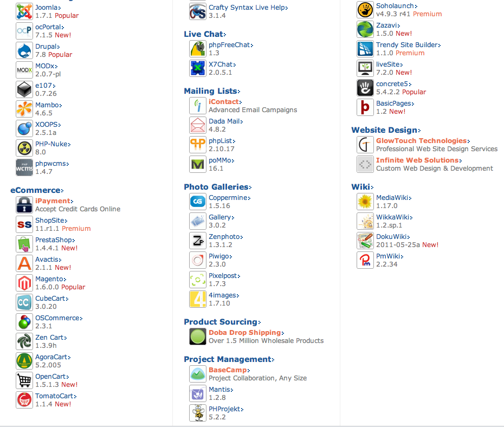Click the MediaWiki sunflower icon
Image resolution: width=504 pixels, height=427 pixels.
365,202
